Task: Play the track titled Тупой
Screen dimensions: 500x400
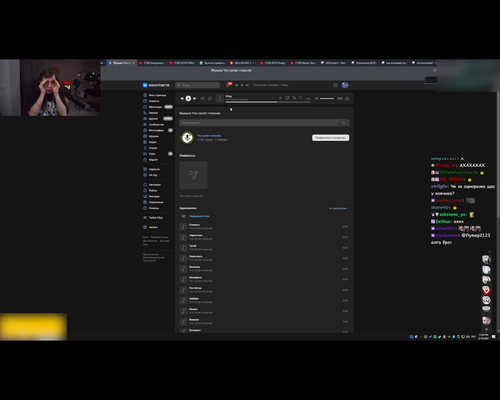Action: [x=264, y=248]
